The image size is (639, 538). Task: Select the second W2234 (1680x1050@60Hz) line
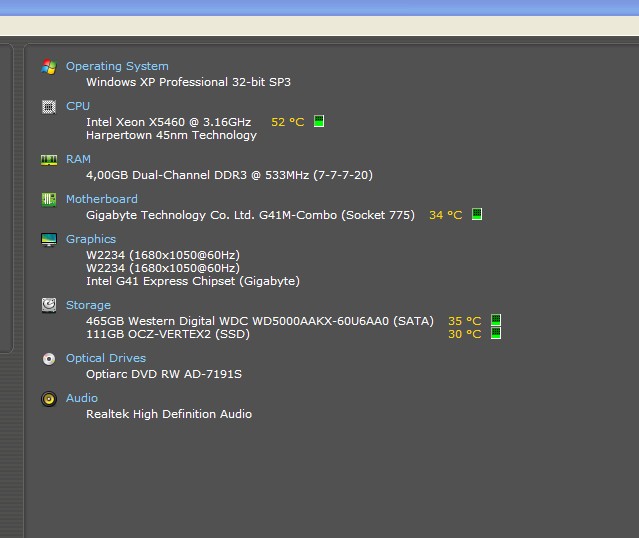click(x=163, y=268)
